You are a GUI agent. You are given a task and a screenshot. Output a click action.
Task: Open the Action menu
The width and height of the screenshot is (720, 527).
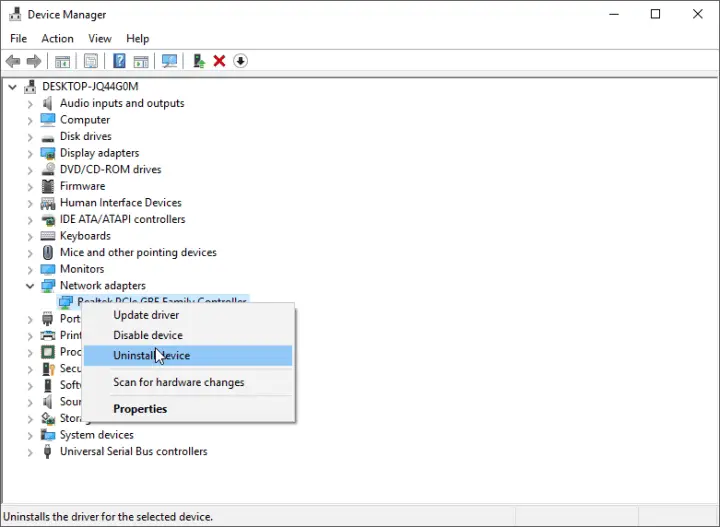pos(57,39)
